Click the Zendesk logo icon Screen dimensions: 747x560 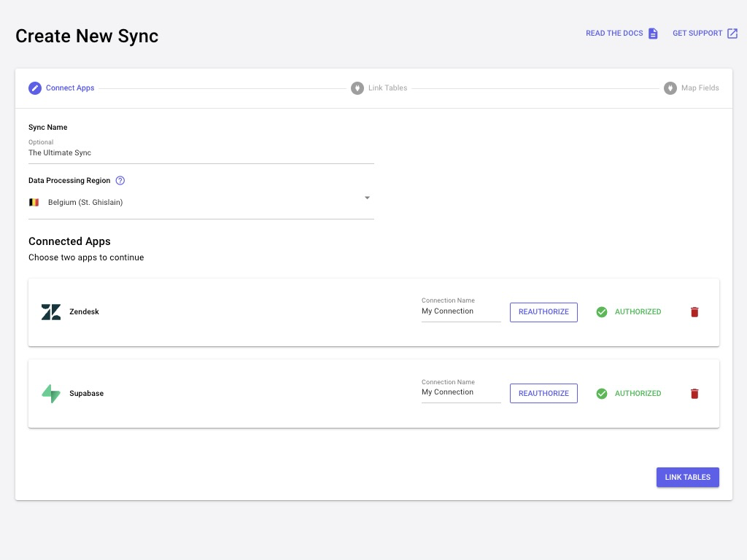[x=51, y=312]
